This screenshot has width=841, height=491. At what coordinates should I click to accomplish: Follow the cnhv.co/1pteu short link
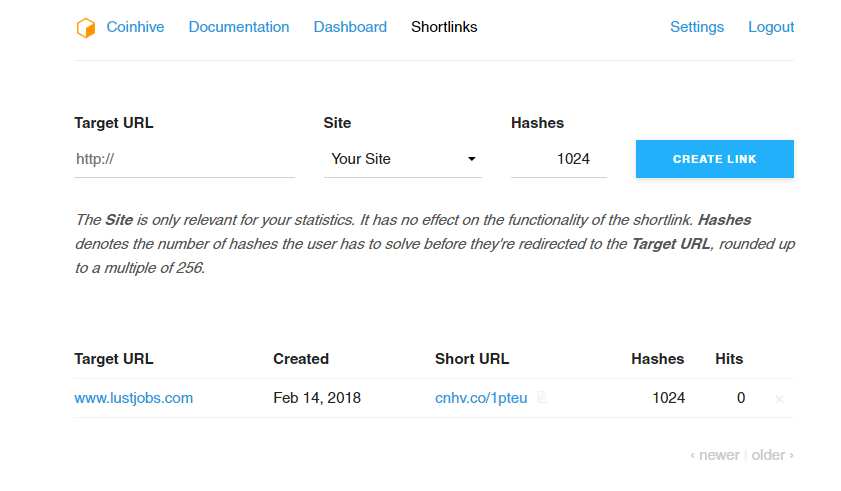click(481, 398)
